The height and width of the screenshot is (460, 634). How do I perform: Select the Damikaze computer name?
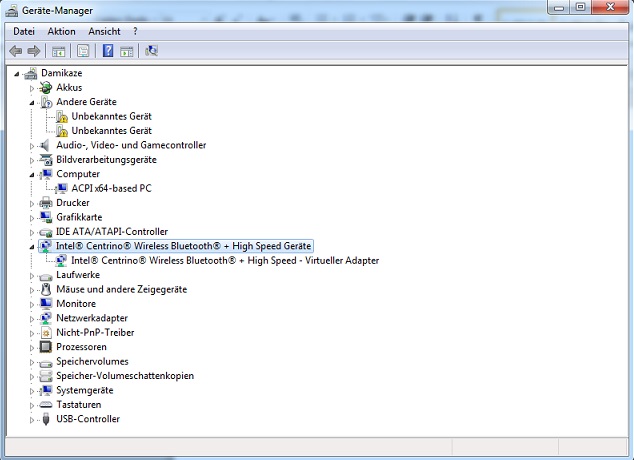pyautogui.click(x=61, y=73)
